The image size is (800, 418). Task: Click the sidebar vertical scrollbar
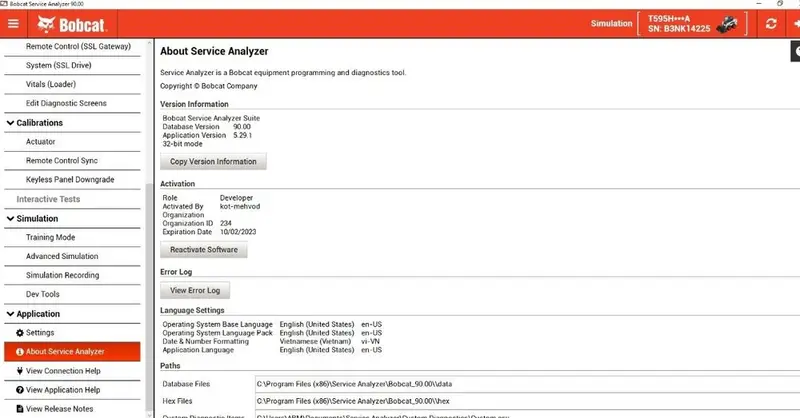pos(149,296)
